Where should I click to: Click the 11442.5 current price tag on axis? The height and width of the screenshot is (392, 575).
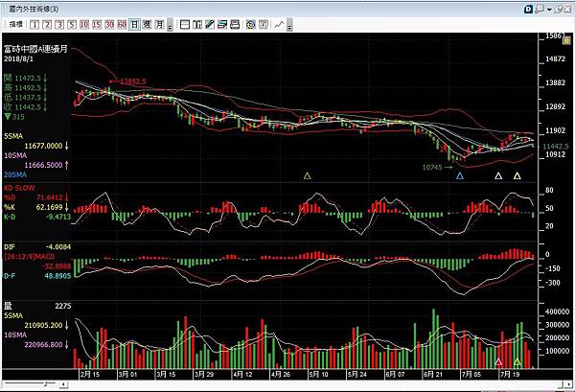(x=555, y=147)
